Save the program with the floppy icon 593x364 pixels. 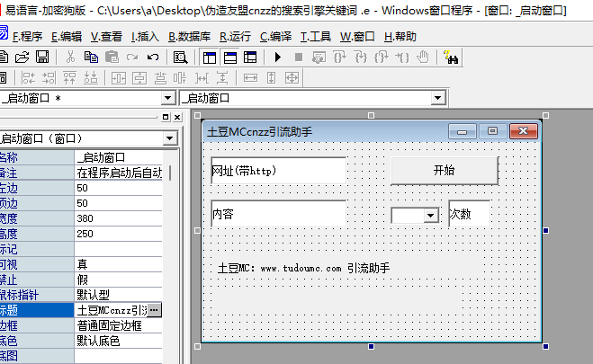point(42,58)
